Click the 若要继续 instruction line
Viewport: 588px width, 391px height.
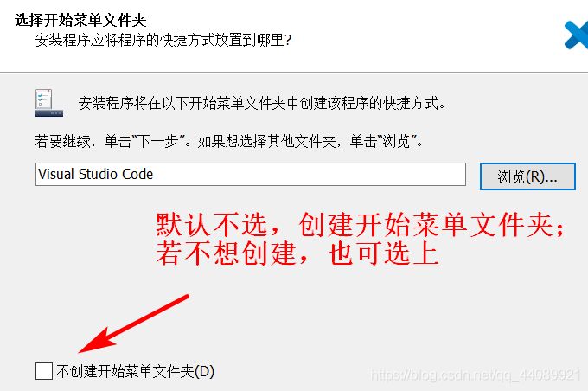click(229, 142)
